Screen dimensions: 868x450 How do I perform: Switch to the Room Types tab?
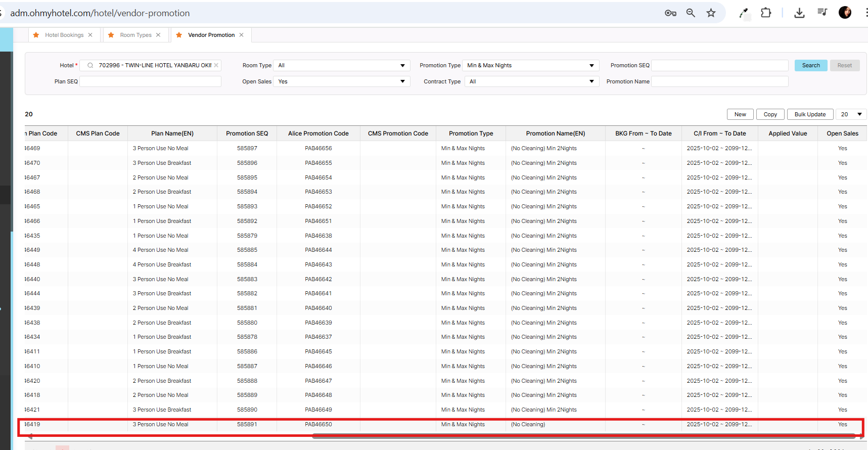(x=135, y=35)
